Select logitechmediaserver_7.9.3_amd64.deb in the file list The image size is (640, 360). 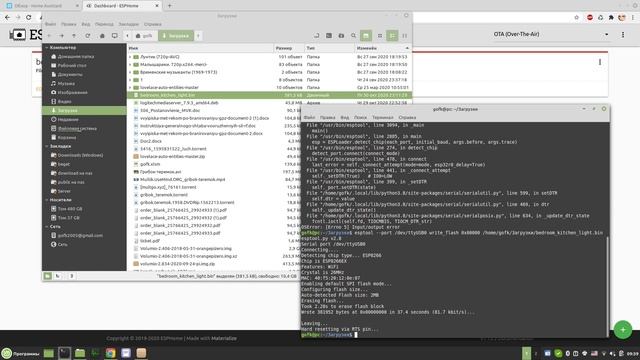(179, 103)
